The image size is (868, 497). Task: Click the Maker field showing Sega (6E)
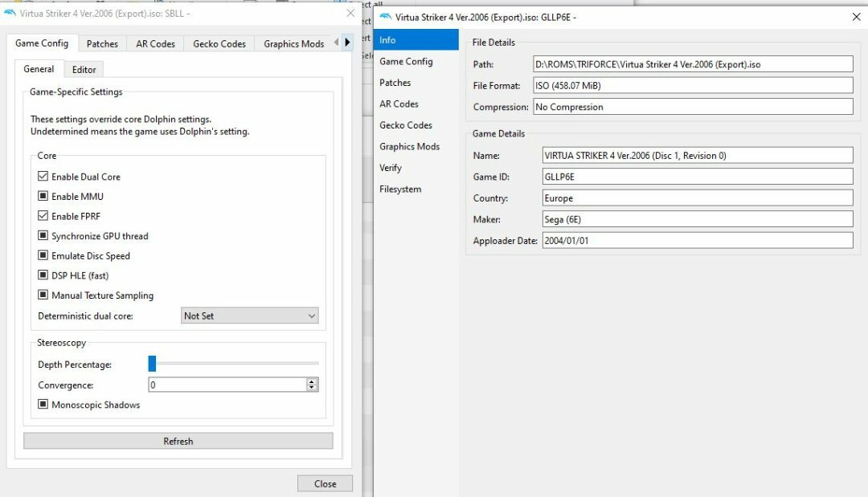pos(698,219)
